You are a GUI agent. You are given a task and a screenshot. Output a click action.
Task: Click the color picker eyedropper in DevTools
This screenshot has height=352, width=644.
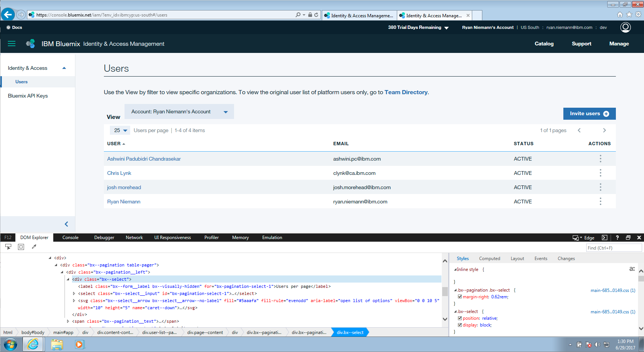click(x=34, y=247)
